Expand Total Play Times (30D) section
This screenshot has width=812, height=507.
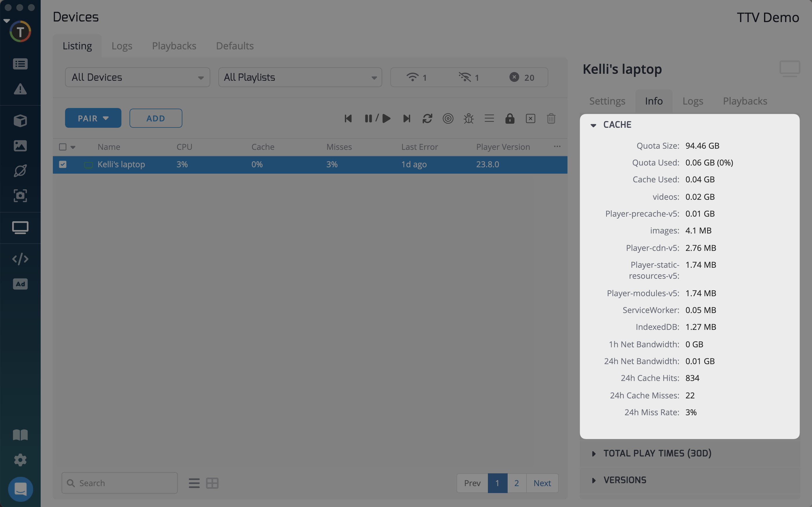[x=657, y=453]
